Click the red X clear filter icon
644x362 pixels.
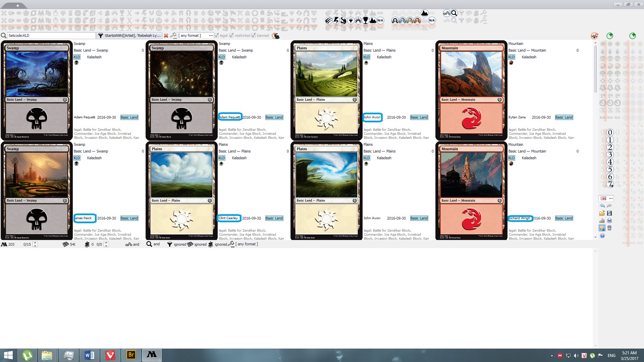pyautogui.click(x=166, y=36)
